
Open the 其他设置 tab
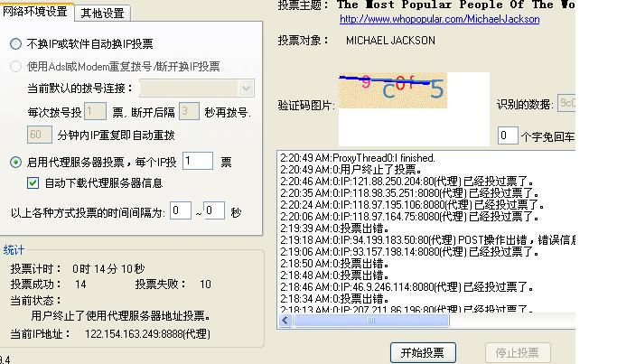coord(102,13)
